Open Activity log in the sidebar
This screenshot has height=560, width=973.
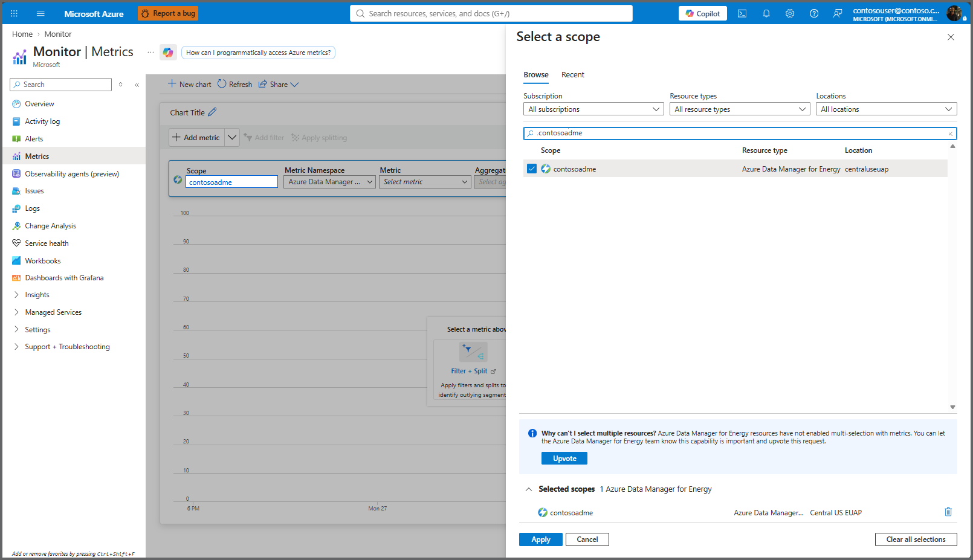click(42, 121)
